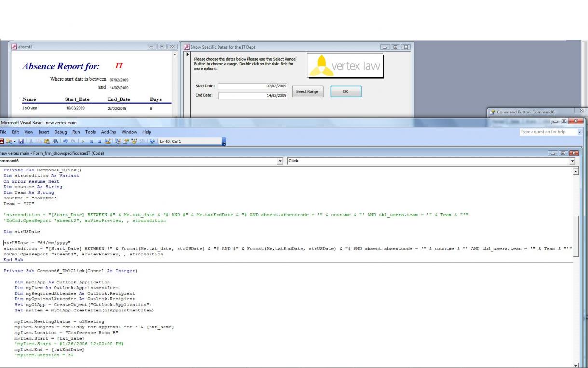The image size is (588, 368).
Task: Click 'Private Sub Command6_Click()' code line
Action: click(x=42, y=170)
